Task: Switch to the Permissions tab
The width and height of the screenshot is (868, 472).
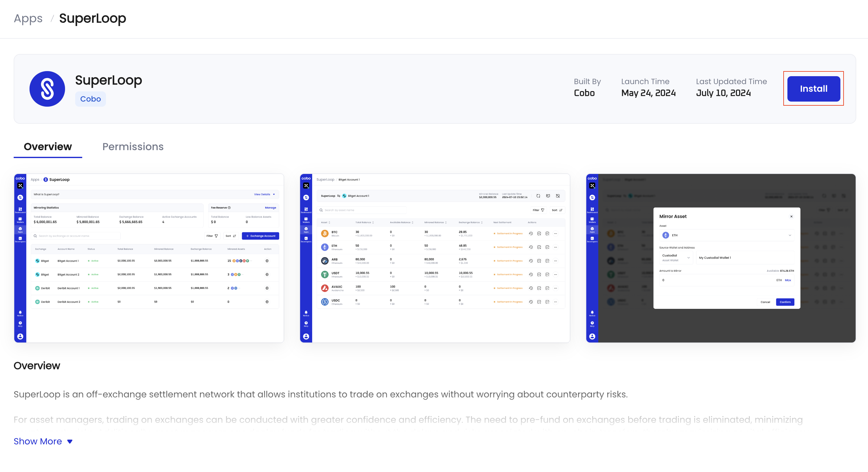Action: [x=133, y=147]
